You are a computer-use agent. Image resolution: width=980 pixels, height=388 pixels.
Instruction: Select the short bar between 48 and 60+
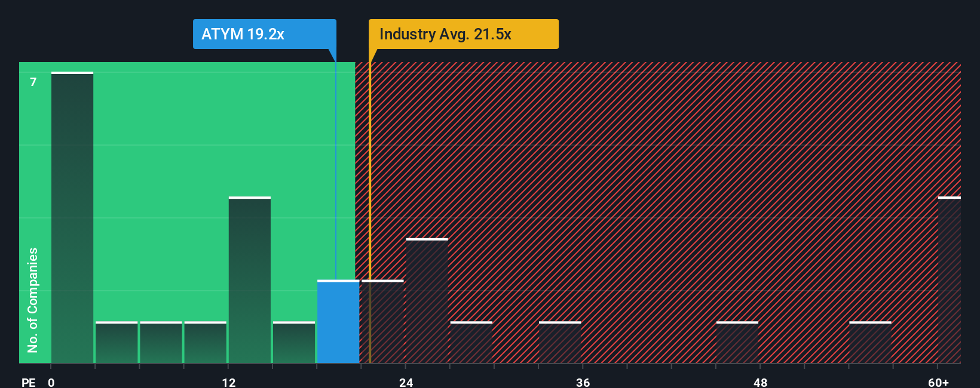pyautogui.click(x=870, y=342)
